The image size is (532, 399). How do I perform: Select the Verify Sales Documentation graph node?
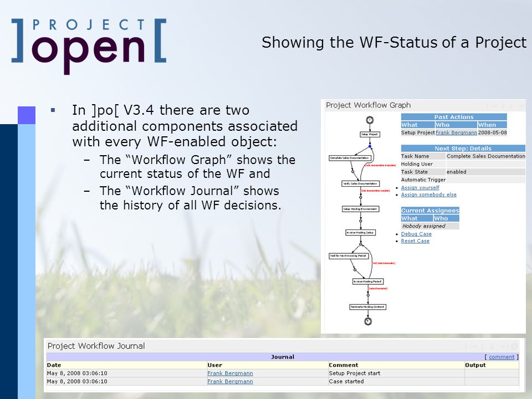coord(360,183)
